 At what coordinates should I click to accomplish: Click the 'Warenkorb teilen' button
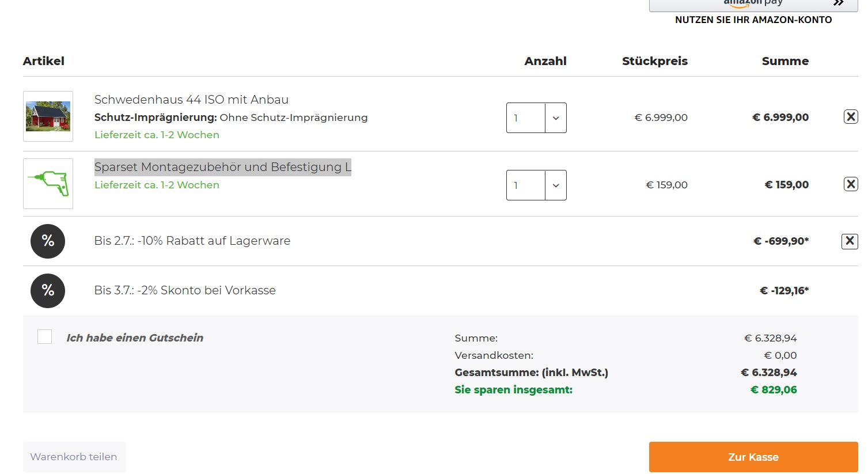tap(74, 457)
